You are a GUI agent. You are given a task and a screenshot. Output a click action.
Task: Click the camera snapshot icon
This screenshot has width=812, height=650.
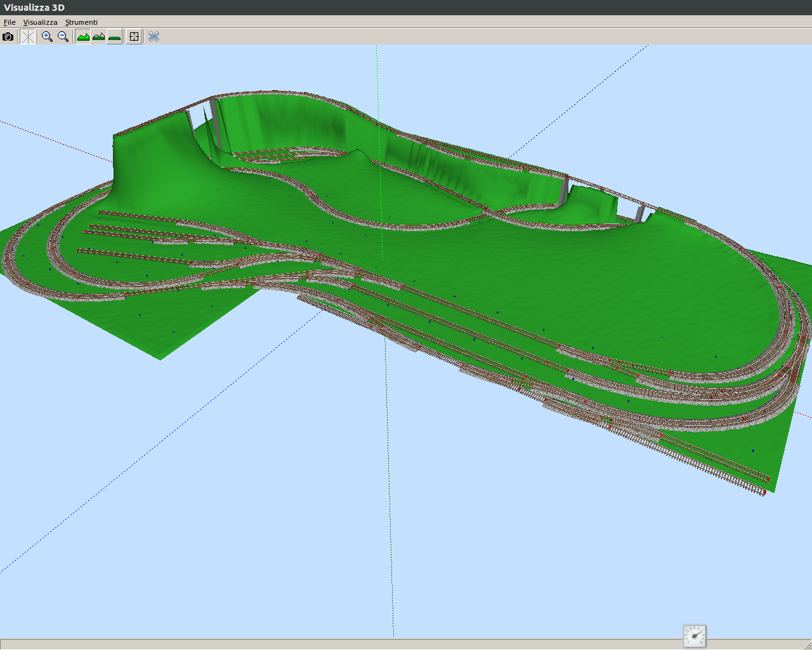click(8, 37)
